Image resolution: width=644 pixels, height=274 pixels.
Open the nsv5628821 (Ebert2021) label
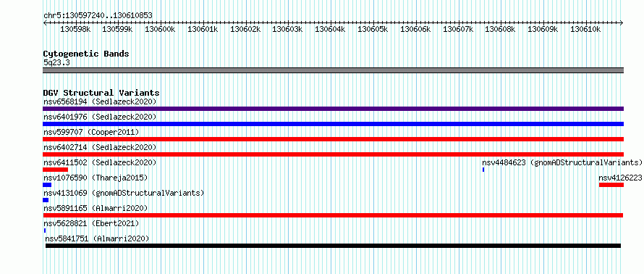pyautogui.click(x=91, y=223)
